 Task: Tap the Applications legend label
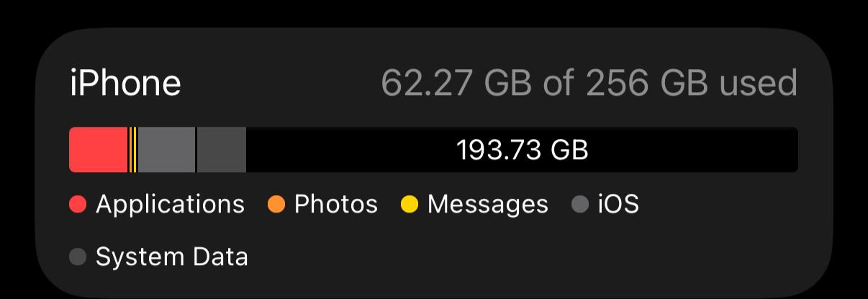coord(171,205)
